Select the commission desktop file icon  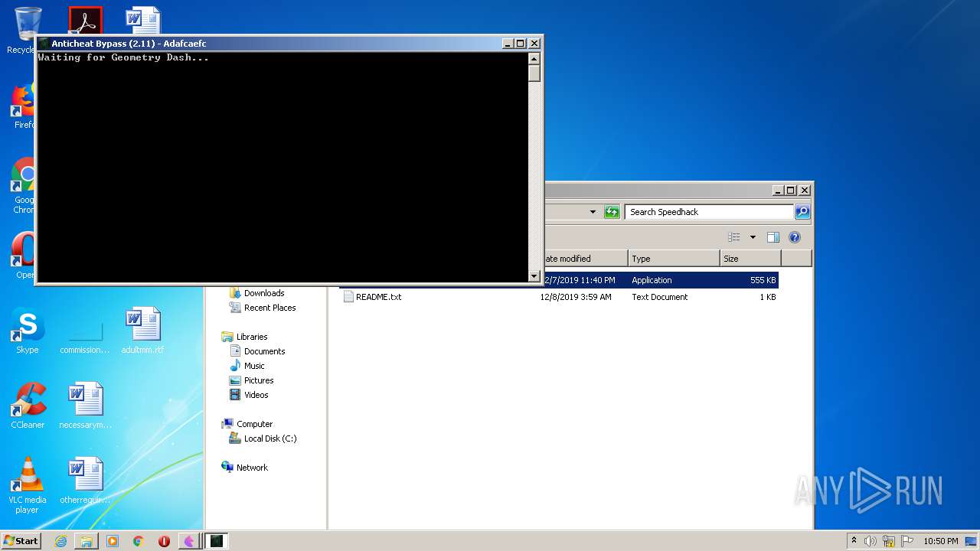click(x=85, y=331)
